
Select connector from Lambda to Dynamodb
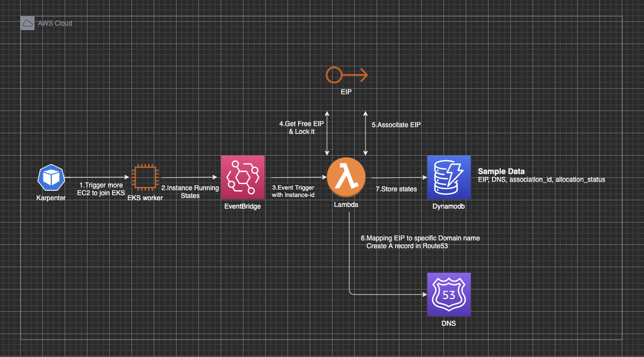399,178
